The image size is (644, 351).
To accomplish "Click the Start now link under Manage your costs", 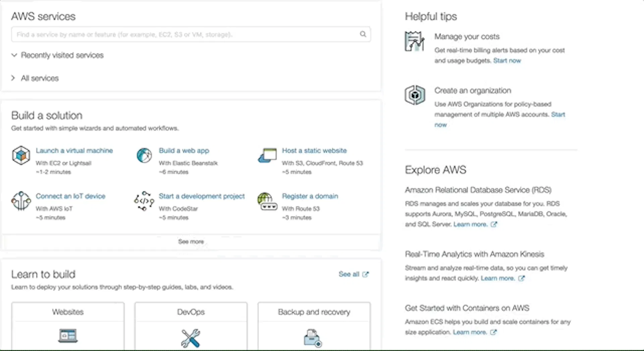I will pos(507,61).
